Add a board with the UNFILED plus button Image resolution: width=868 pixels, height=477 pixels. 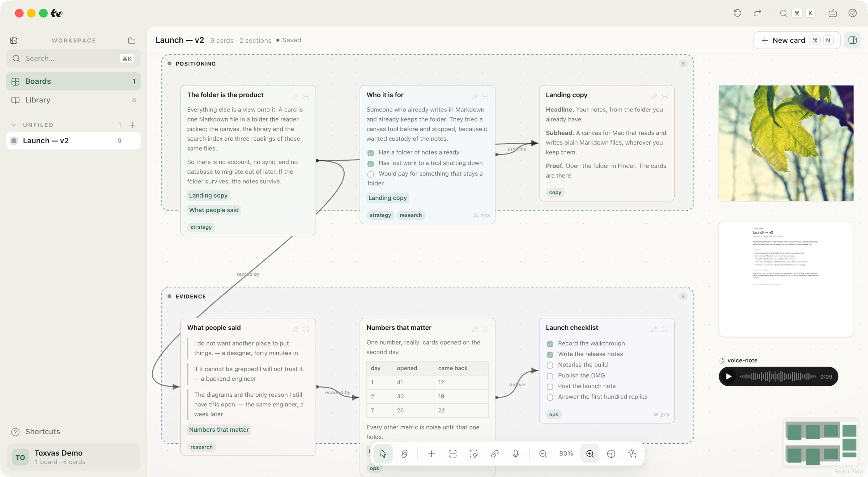(132, 125)
